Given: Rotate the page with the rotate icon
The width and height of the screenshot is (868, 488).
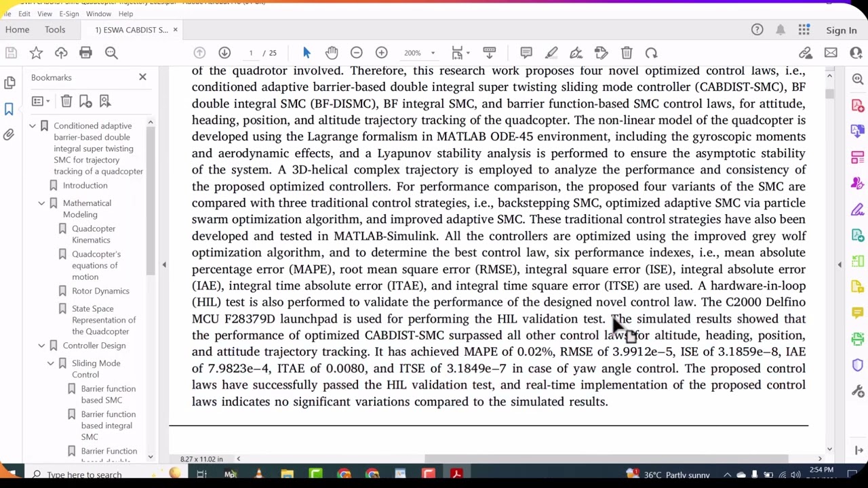Looking at the screenshot, I should click(x=651, y=53).
